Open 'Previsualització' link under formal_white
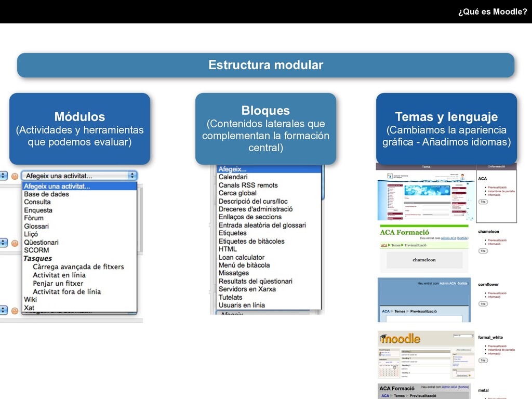Image resolution: width=532 pixels, height=399 pixels. coord(497,346)
